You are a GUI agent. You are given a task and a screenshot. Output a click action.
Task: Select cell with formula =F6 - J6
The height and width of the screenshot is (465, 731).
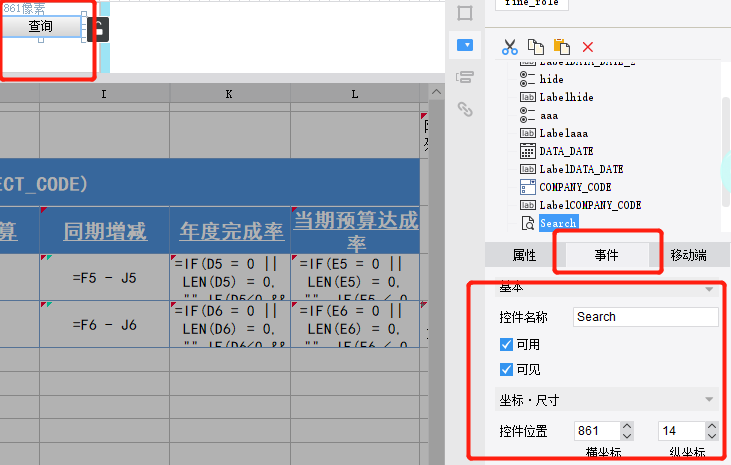tap(104, 324)
